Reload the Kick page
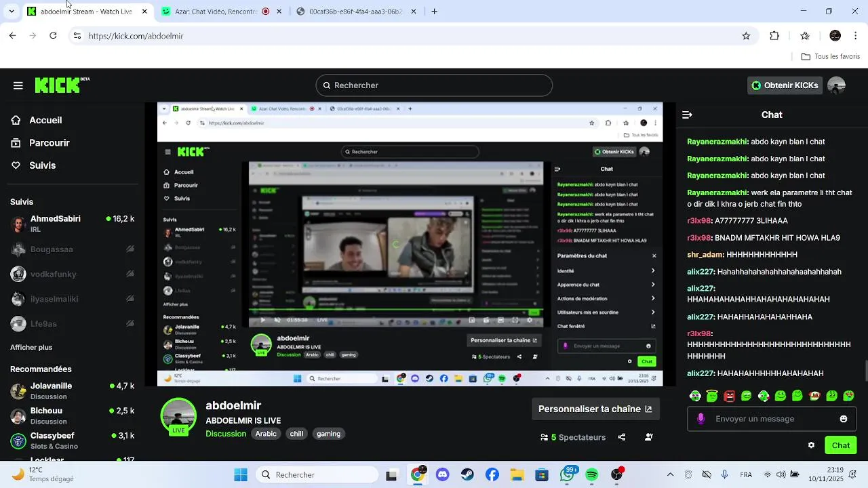 pyautogui.click(x=53, y=36)
